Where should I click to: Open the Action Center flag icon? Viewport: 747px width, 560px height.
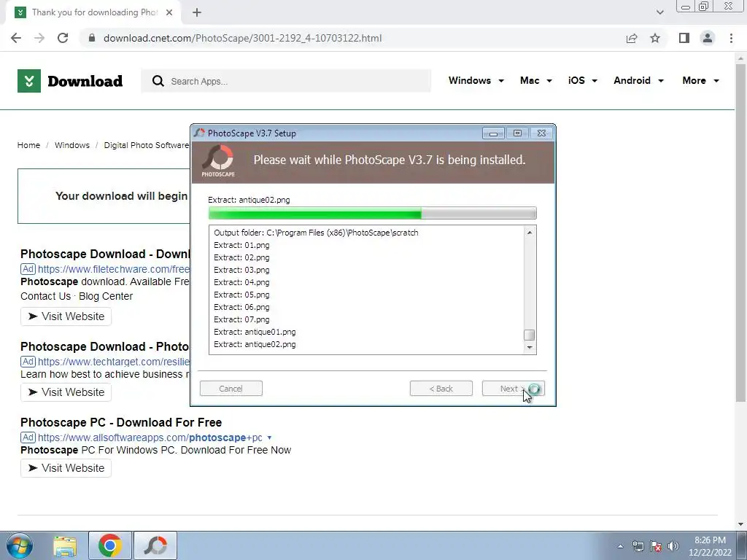(x=656, y=547)
